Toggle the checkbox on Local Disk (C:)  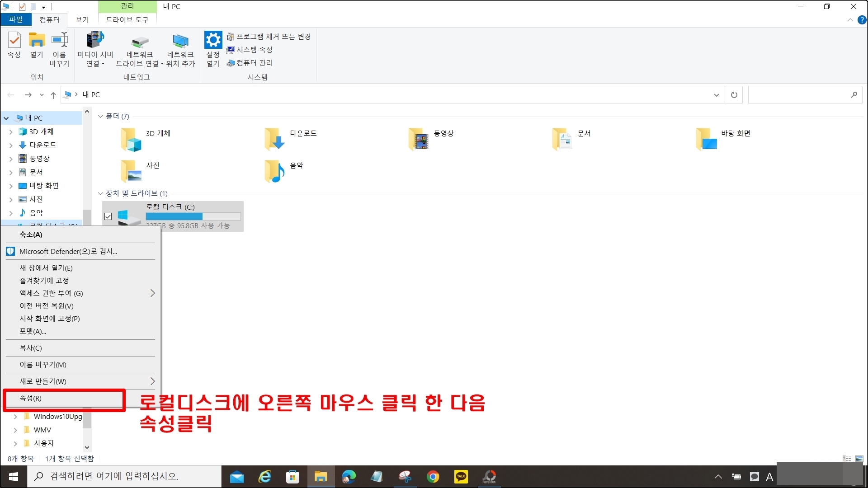point(108,216)
